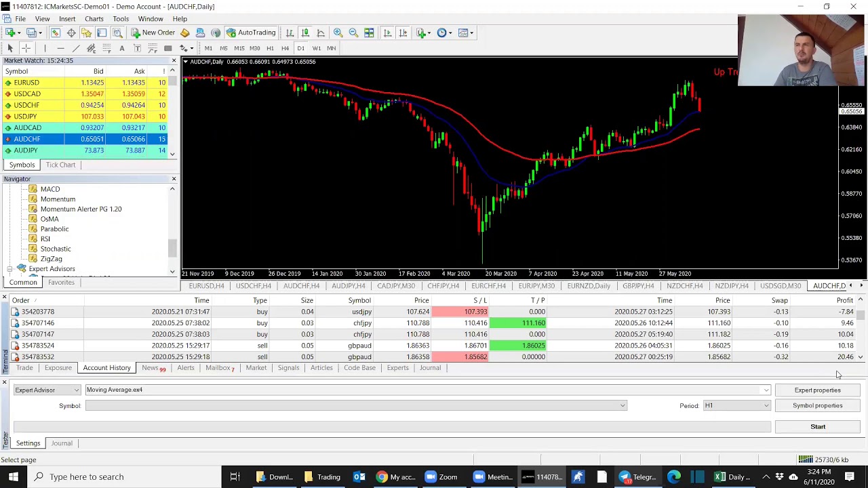This screenshot has height=488, width=868.
Task: Select the equidistant channel tool
Action: pos(91,48)
